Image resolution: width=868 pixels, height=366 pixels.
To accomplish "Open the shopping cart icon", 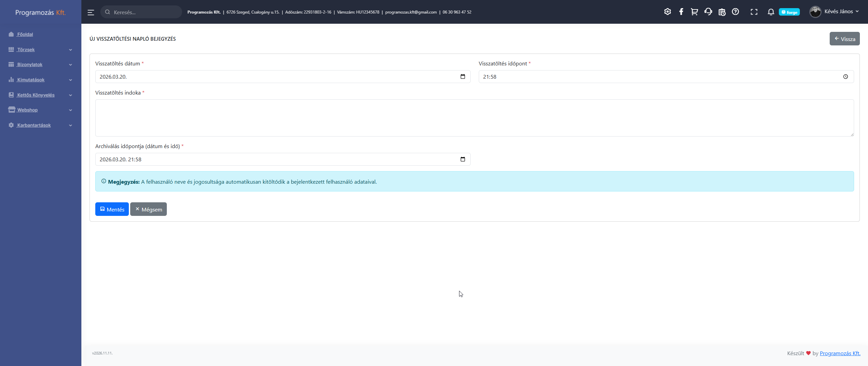I will pos(694,12).
